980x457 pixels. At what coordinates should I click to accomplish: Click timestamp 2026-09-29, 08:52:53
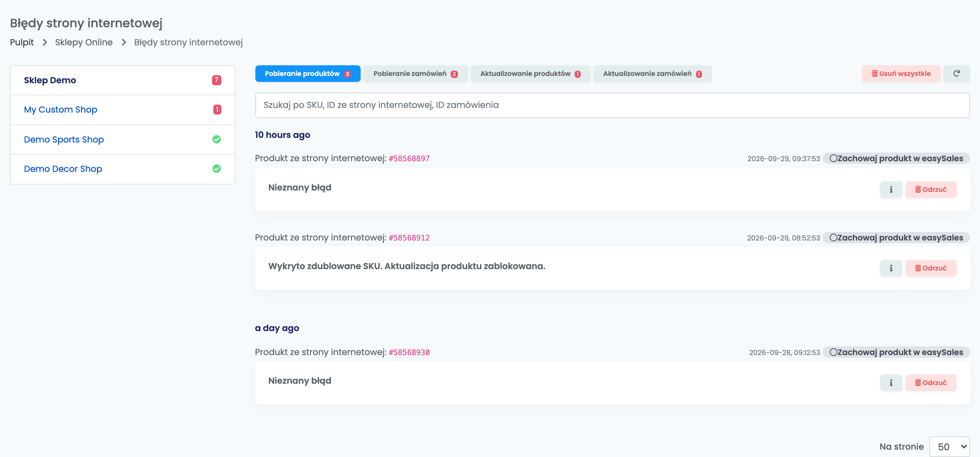click(783, 238)
